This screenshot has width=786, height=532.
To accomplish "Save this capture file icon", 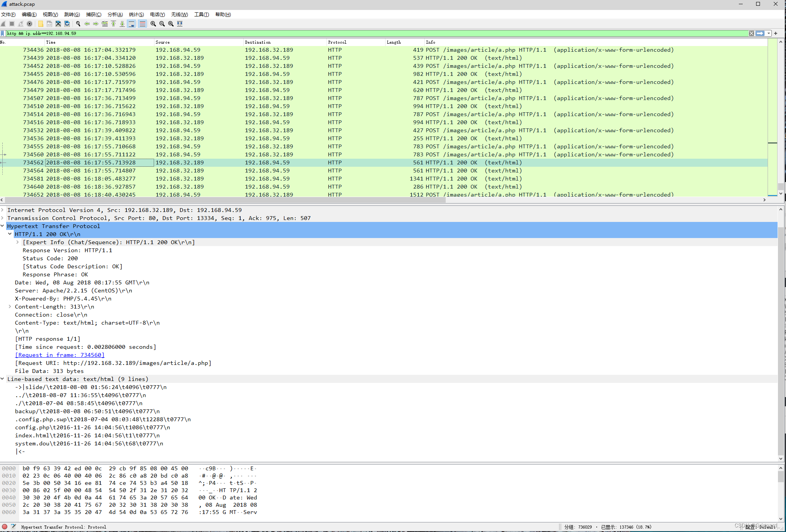I will [49, 24].
